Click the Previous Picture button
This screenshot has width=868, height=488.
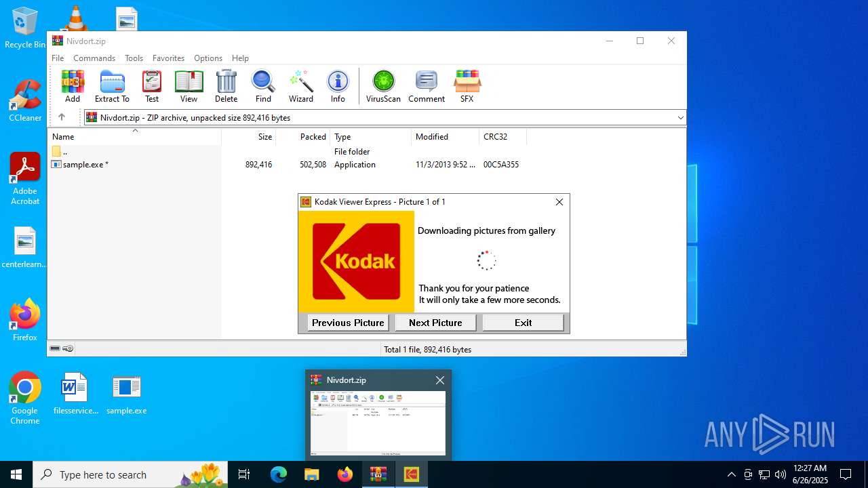[348, 323]
